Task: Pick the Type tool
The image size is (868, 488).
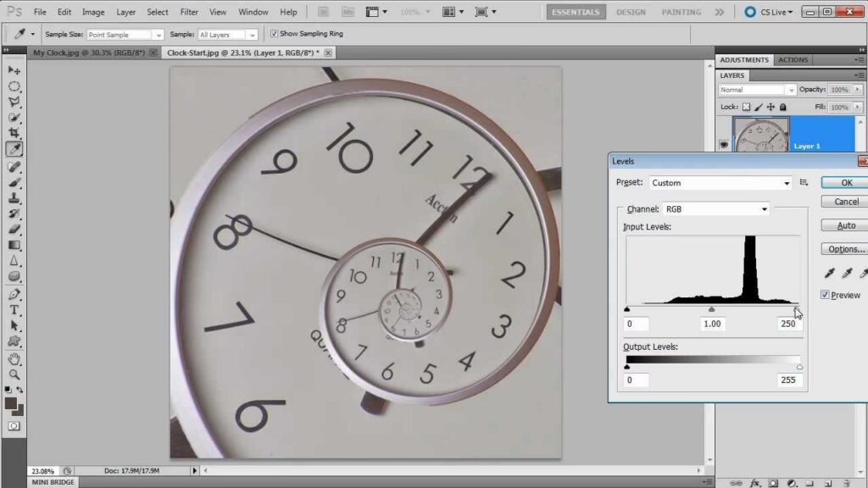Action: (x=14, y=310)
